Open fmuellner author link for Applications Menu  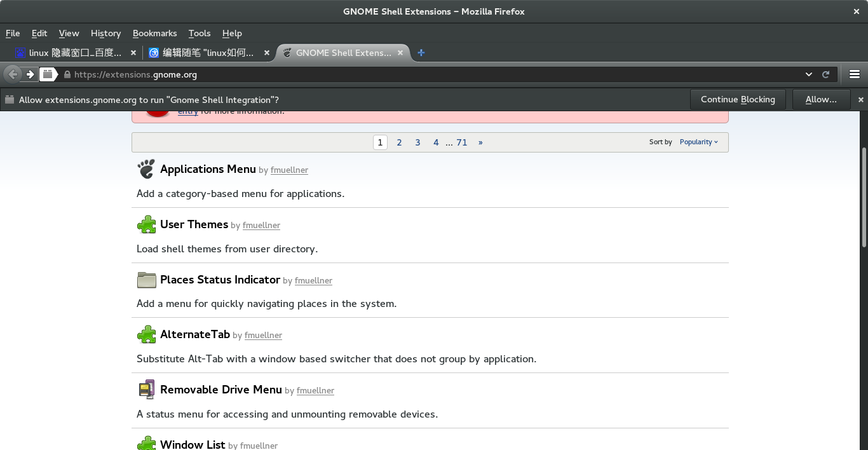[289, 170]
